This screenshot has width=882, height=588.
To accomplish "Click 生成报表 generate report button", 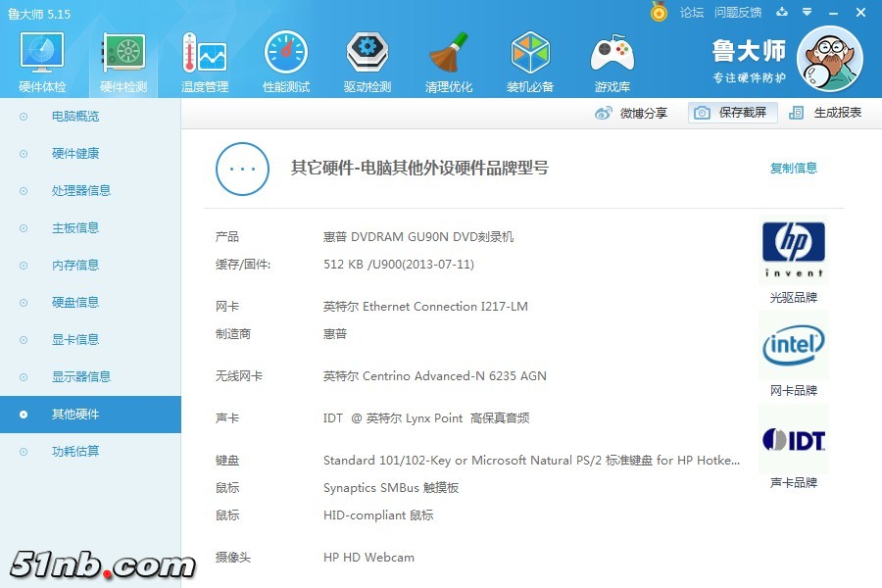I will pyautogui.click(x=826, y=113).
